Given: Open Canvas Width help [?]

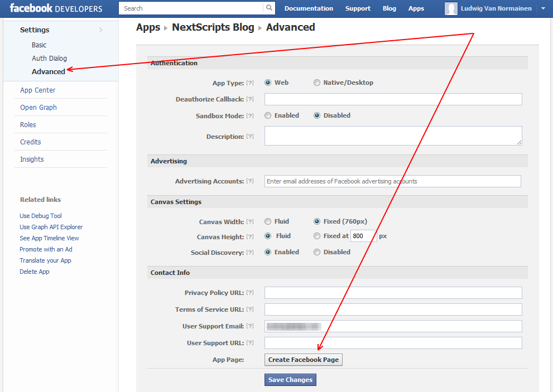Looking at the screenshot, I should 250,221.
